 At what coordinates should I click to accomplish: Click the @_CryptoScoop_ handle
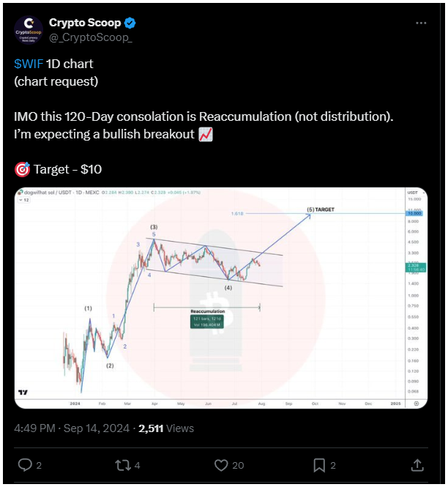[91, 37]
